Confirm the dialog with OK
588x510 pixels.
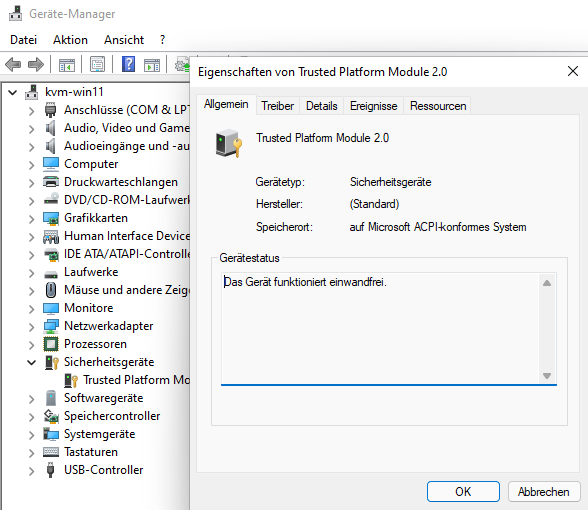tap(463, 492)
